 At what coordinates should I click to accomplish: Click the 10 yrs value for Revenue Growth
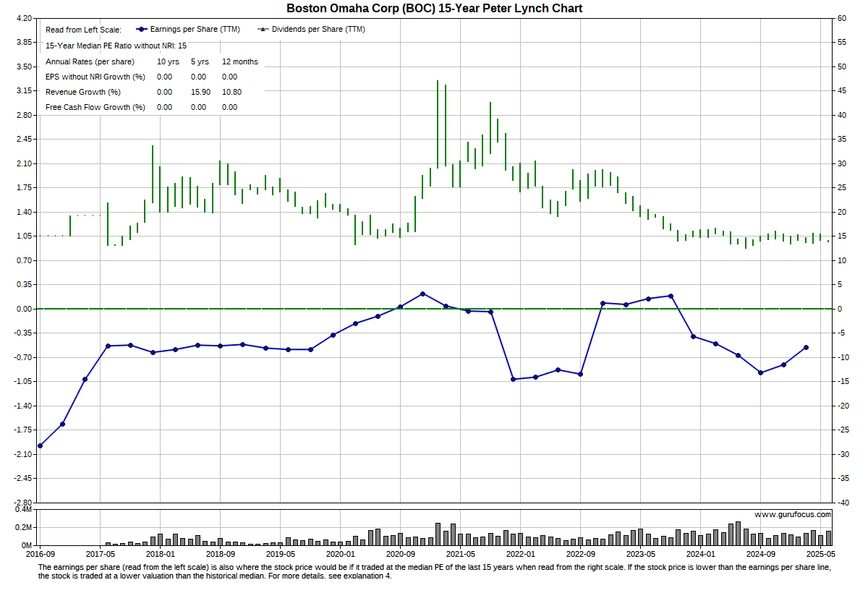click(x=164, y=92)
